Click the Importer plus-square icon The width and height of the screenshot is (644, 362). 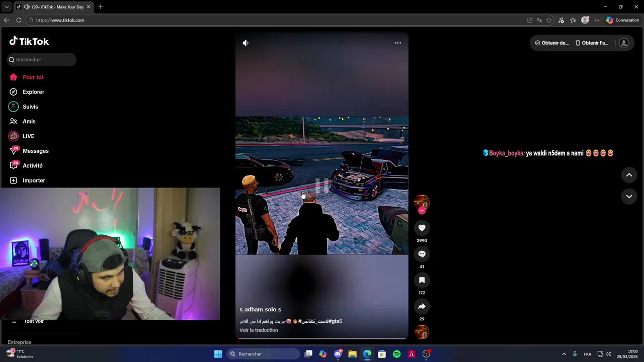[14, 180]
